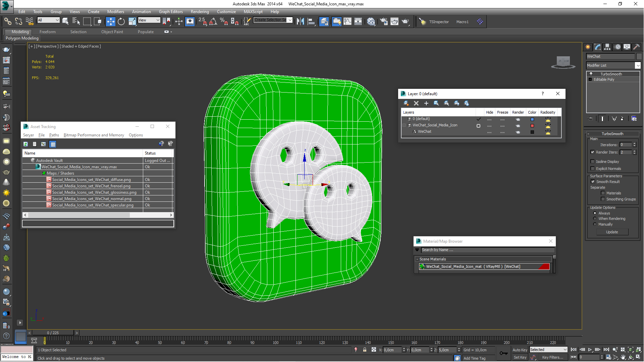Switch Asset Tracking to table view

(53, 144)
